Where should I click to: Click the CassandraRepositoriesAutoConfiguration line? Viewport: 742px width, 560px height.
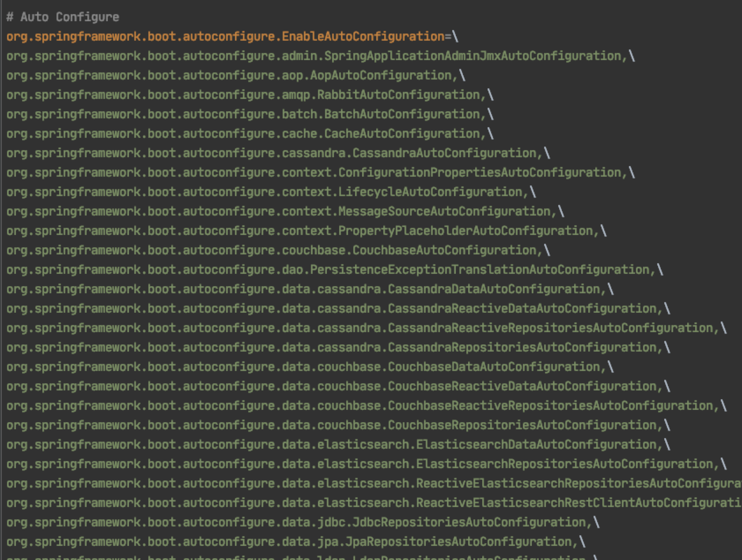coord(338,348)
